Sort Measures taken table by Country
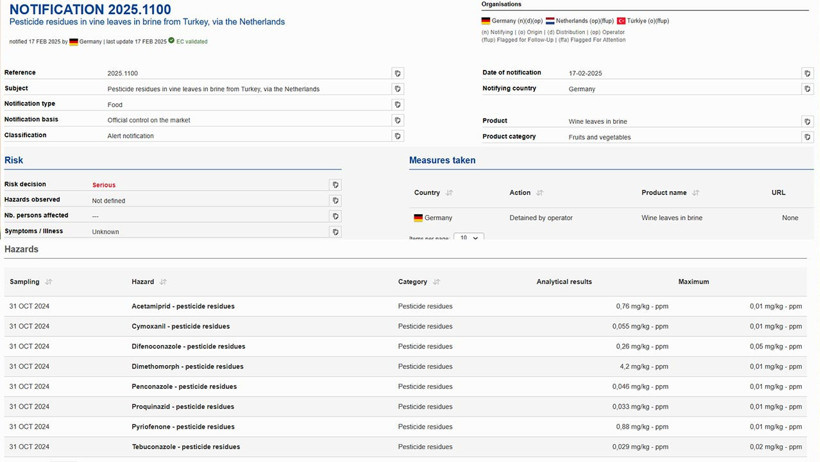The height and width of the screenshot is (462, 820). tap(449, 193)
